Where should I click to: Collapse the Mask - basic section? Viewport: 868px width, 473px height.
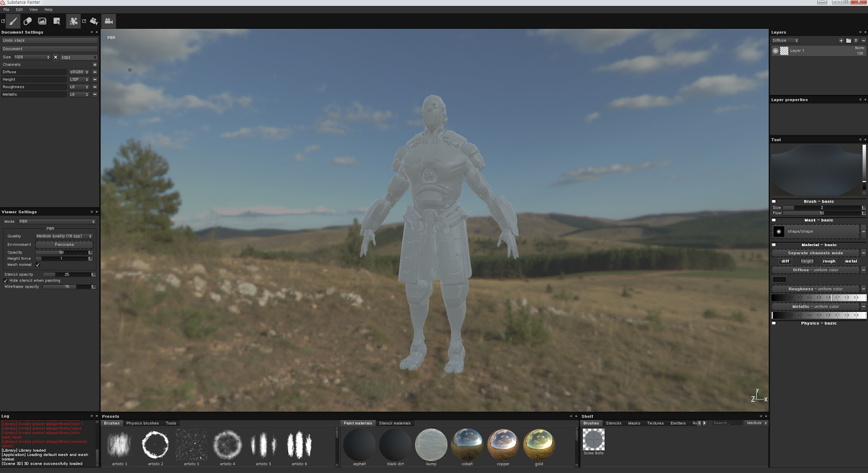click(774, 220)
